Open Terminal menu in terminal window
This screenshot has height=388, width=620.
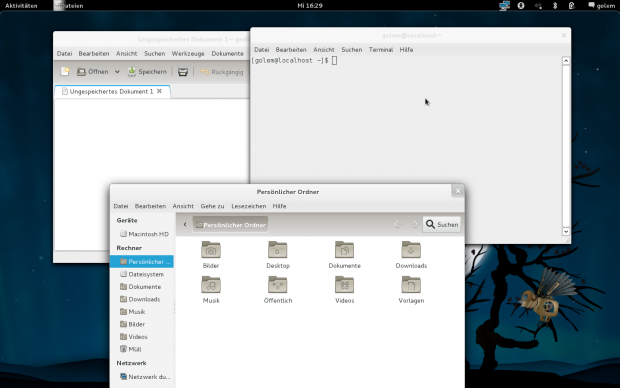(381, 49)
